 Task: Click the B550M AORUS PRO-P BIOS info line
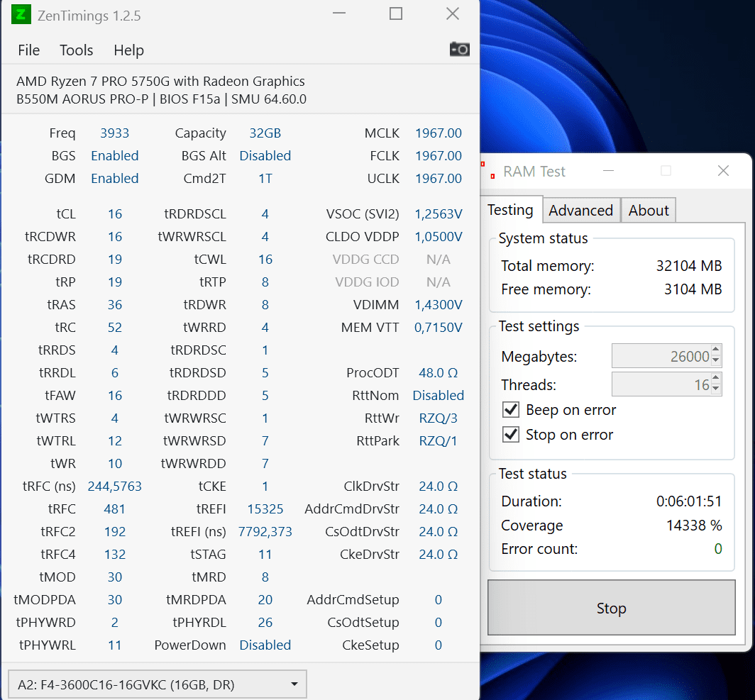161,99
